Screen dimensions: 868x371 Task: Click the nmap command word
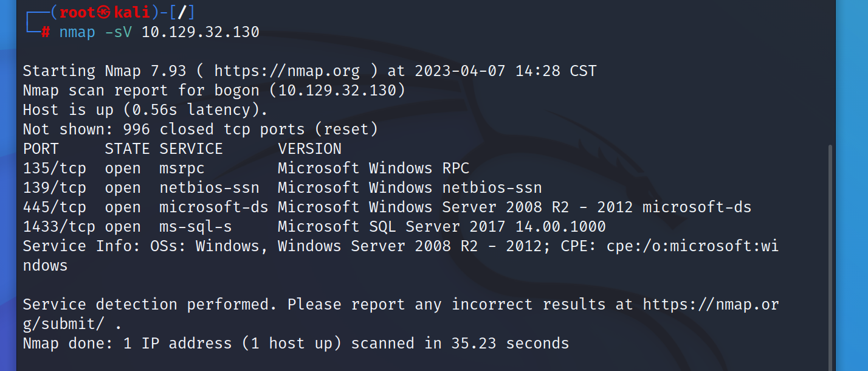[77, 32]
